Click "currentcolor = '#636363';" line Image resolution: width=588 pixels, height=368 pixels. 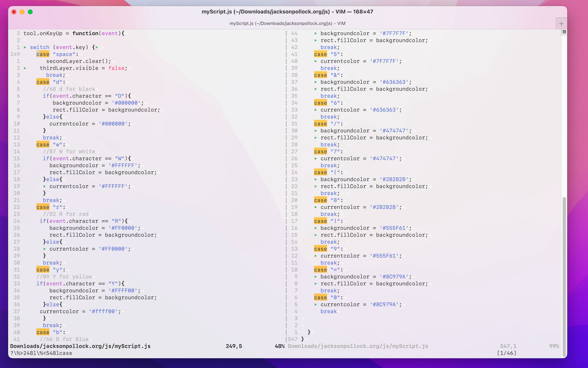(x=361, y=110)
